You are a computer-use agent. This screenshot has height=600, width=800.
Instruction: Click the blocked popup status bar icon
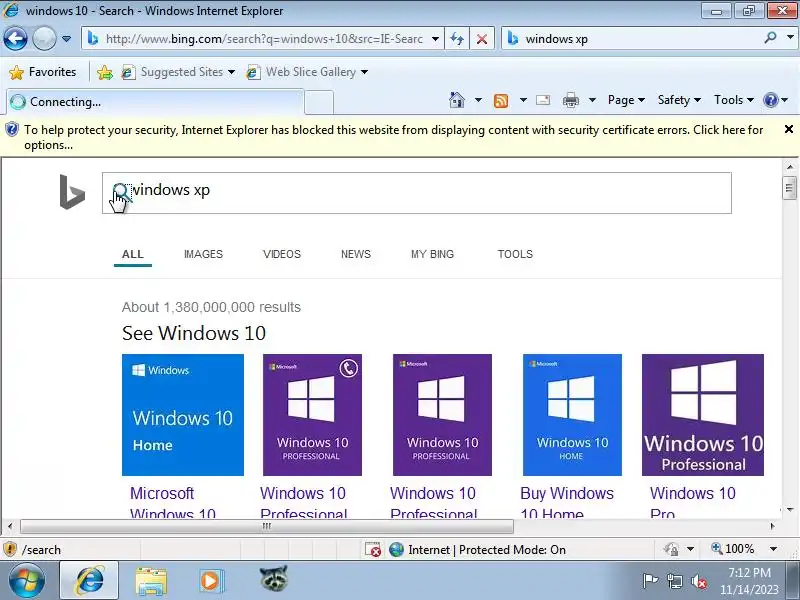(x=373, y=549)
